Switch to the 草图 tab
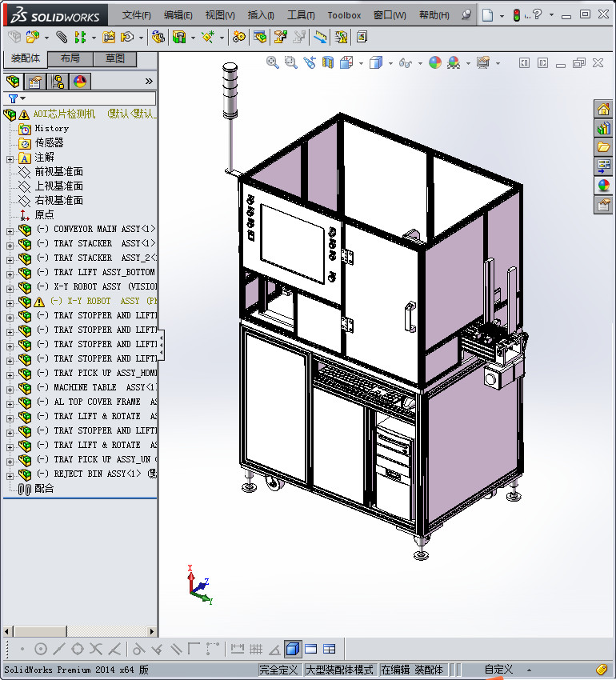The image size is (616, 680). click(x=115, y=58)
